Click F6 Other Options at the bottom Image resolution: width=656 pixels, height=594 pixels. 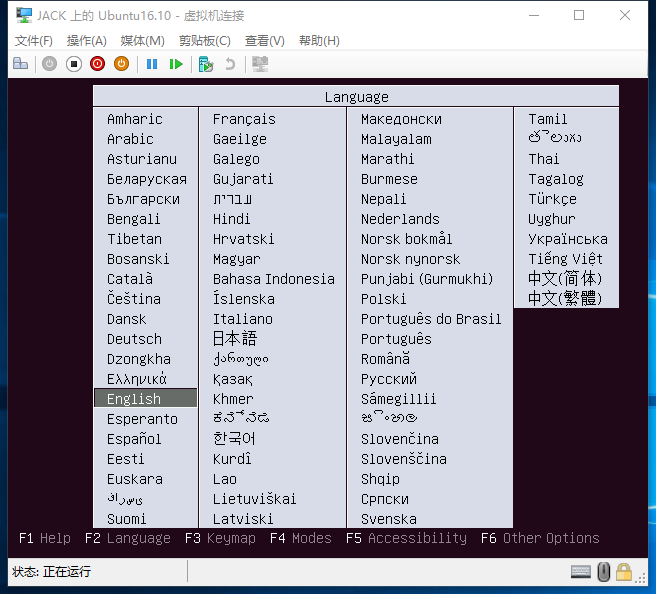(540, 538)
